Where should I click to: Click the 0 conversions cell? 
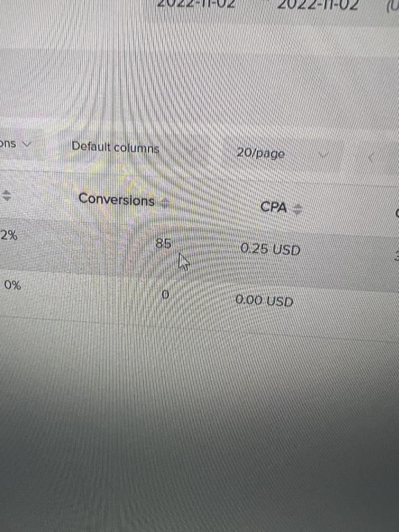click(165, 294)
